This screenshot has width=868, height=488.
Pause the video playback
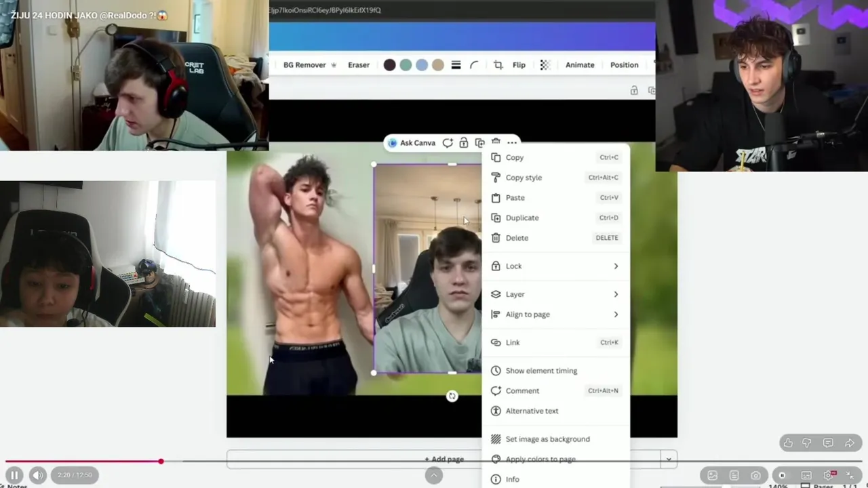(x=14, y=475)
